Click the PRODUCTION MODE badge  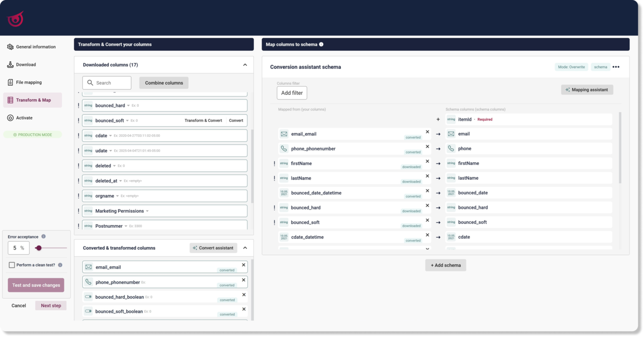[x=33, y=135]
